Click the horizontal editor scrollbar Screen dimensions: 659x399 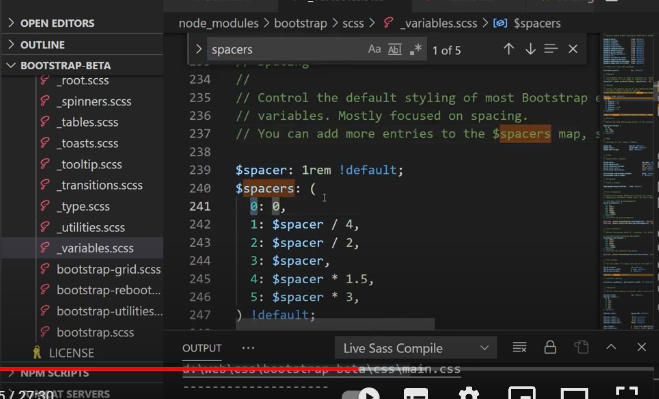[x=335, y=325]
